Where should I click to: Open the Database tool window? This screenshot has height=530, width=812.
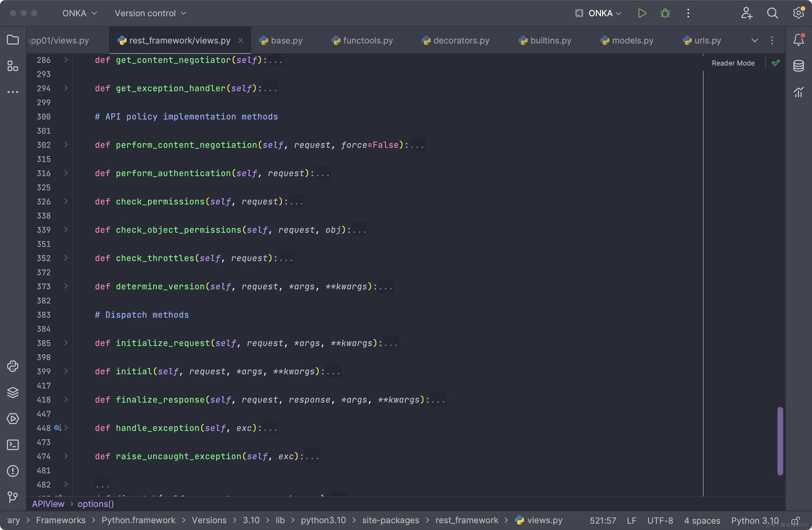(798, 66)
